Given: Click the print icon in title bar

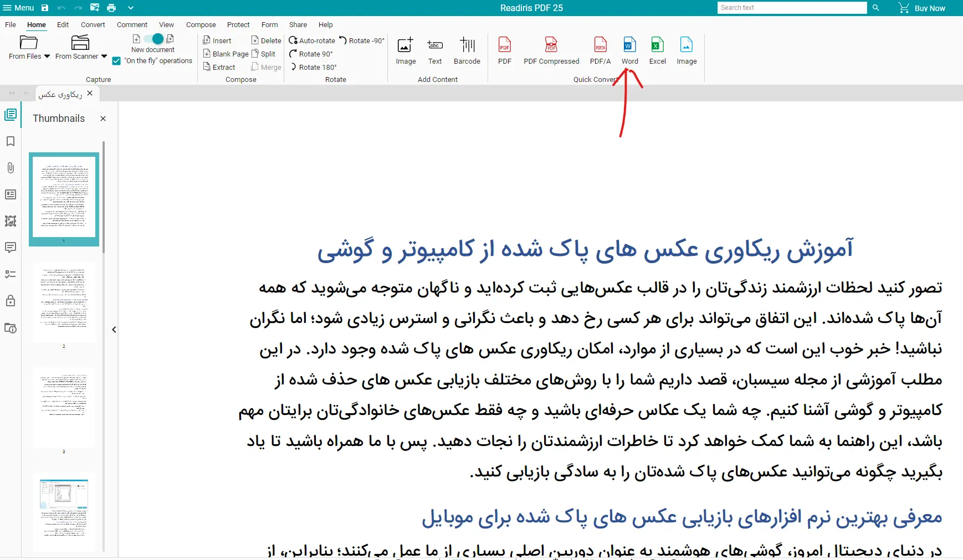Looking at the screenshot, I should [111, 8].
